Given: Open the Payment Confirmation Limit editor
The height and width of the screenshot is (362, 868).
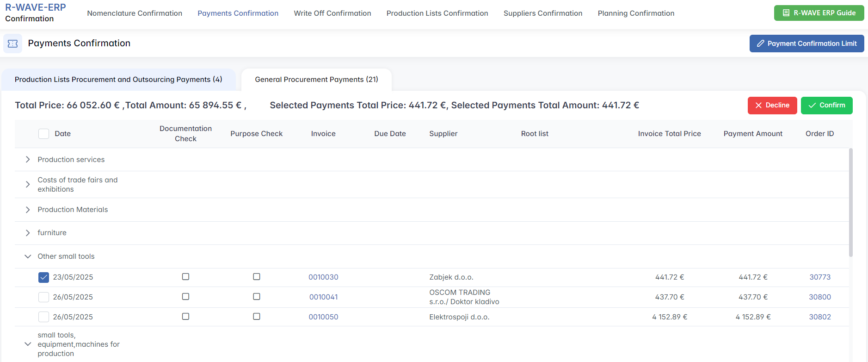Looking at the screenshot, I should pyautogui.click(x=806, y=44).
